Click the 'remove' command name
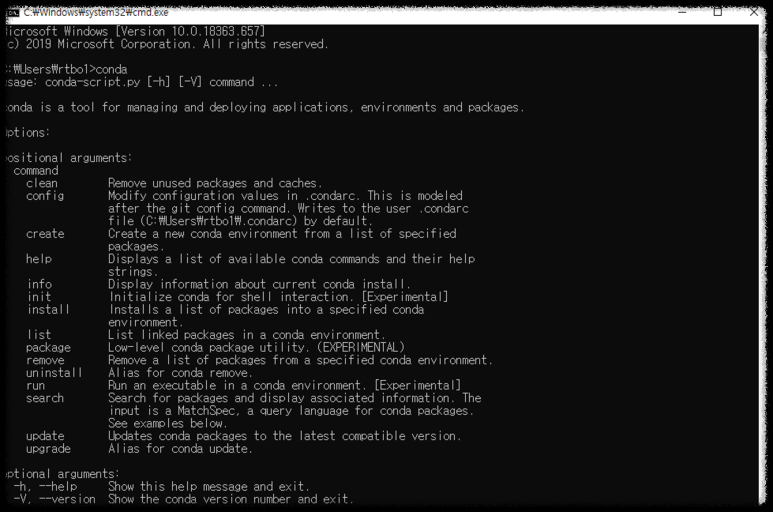773x512 pixels. 45,360
